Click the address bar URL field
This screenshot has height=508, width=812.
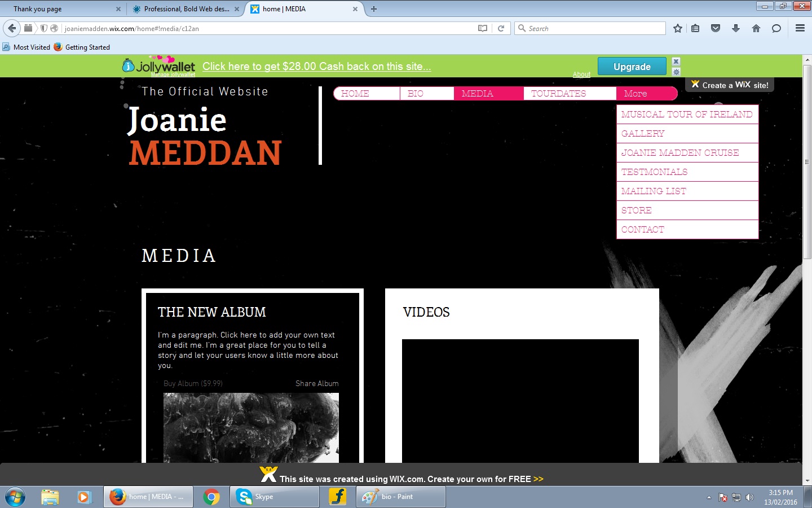[x=268, y=28]
